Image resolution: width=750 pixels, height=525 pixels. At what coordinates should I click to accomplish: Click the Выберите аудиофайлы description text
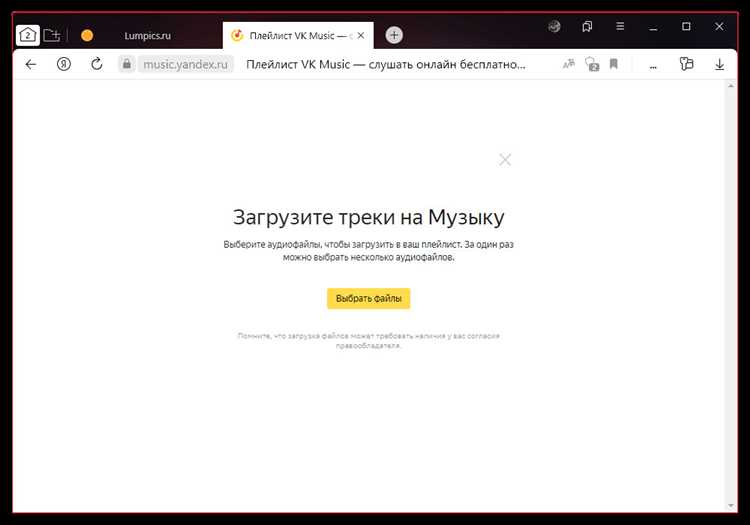[368, 251]
